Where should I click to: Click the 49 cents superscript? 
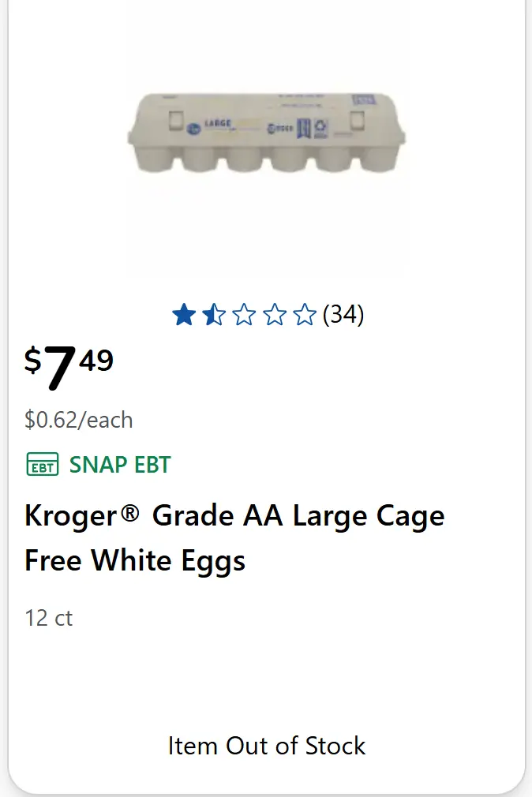(x=96, y=361)
